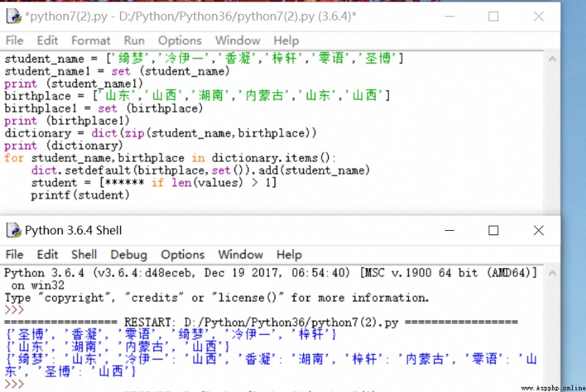Minimize the Python 3.6.4 Shell window

pos(450,230)
